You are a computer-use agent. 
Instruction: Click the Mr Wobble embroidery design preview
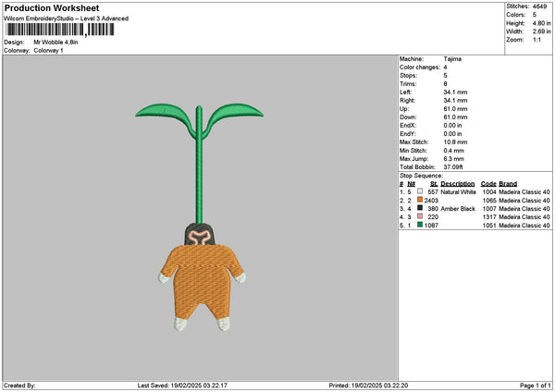click(199, 217)
